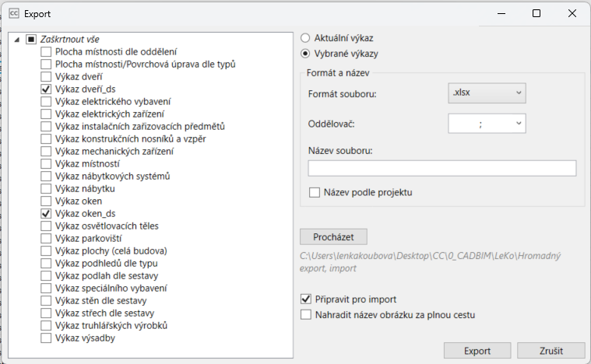The image size is (591, 364).
Task: Click the Export button
Action: [x=477, y=351]
